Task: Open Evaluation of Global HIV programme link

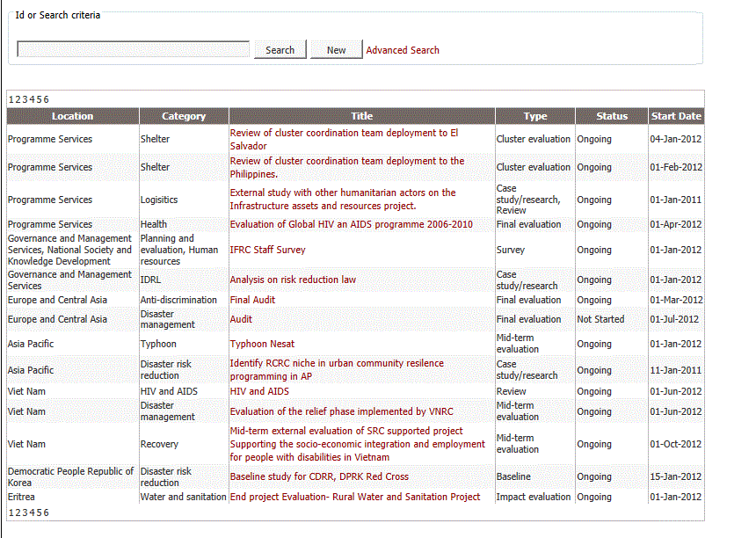Action: click(351, 224)
